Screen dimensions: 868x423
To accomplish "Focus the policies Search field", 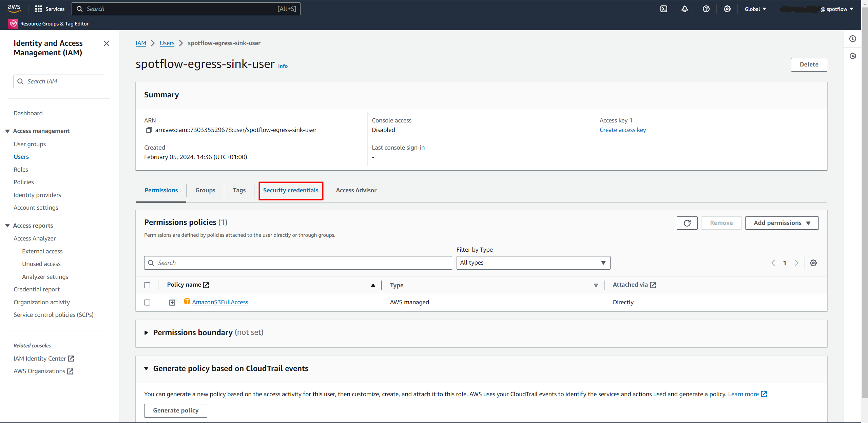I will pos(298,263).
